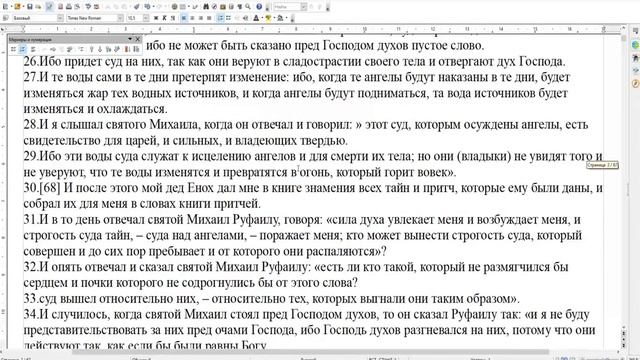This screenshot has height=360, width=640.
Task: Click the Increase Indent icon
Action: click(245, 18)
